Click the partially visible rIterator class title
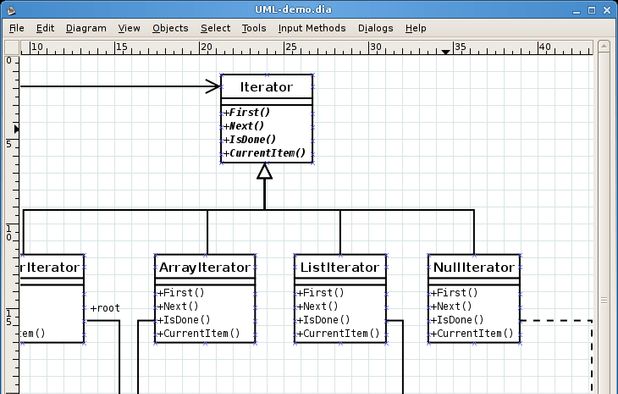 pos(50,268)
